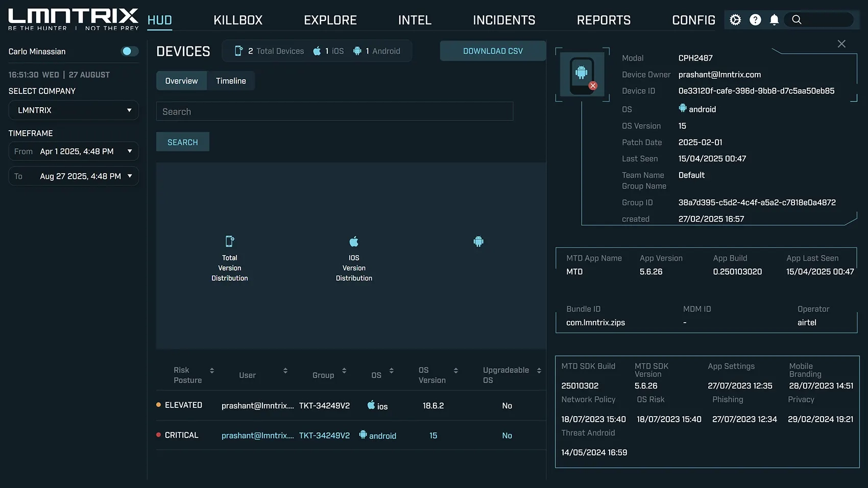Viewport: 868px width, 488px height.
Task: Click operator value airtel
Action: click(x=807, y=323)
